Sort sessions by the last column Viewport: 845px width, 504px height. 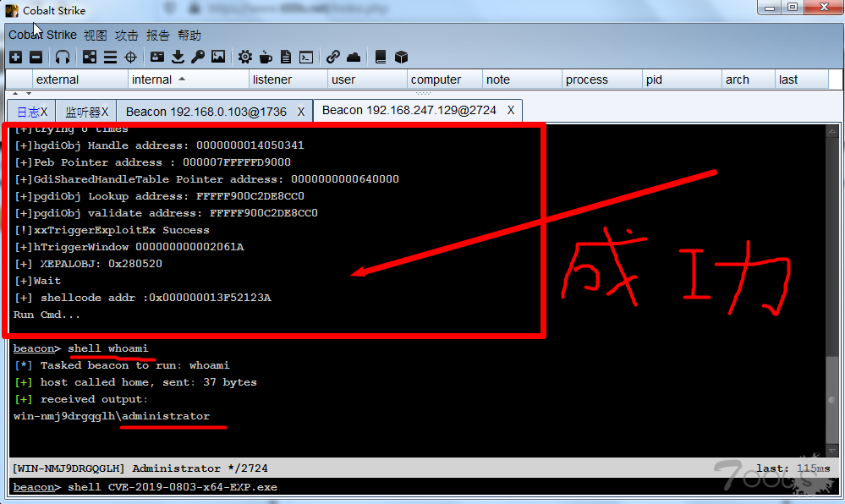pos(802,79)
